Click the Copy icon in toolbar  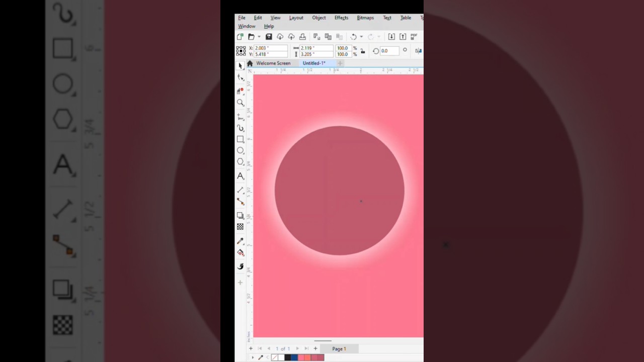pyautogui.click(x=328, y=37)
